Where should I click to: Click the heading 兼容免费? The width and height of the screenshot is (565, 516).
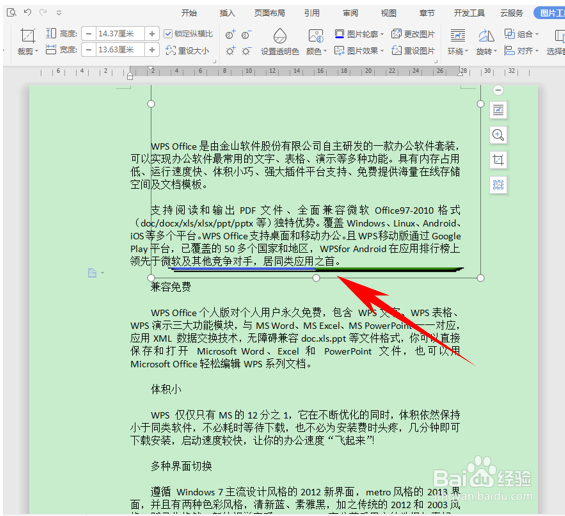coord(171,287)
